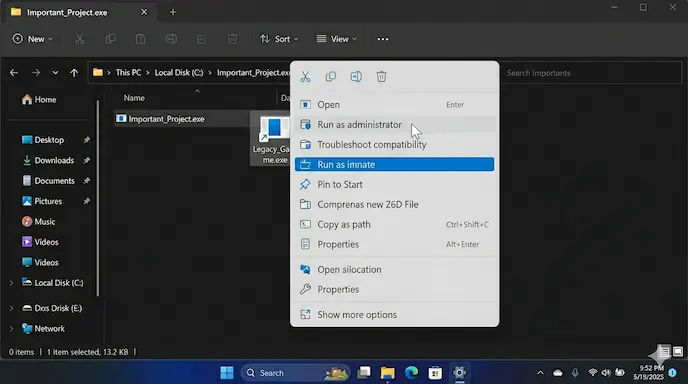Go forward with the right arrow
This screenshot has width=688, height=384.
pyautogui.click(x=36, y=73)
